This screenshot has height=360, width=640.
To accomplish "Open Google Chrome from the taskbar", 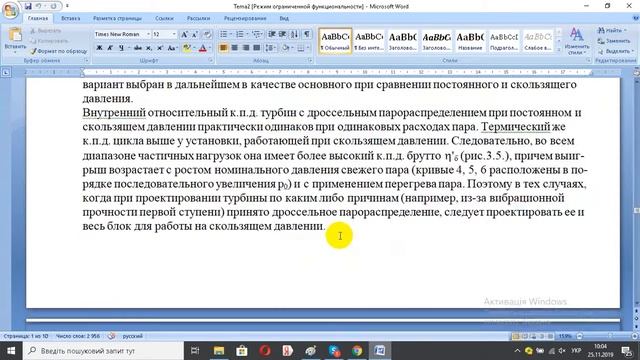I will pyautogui.click(x=357, y=351).
